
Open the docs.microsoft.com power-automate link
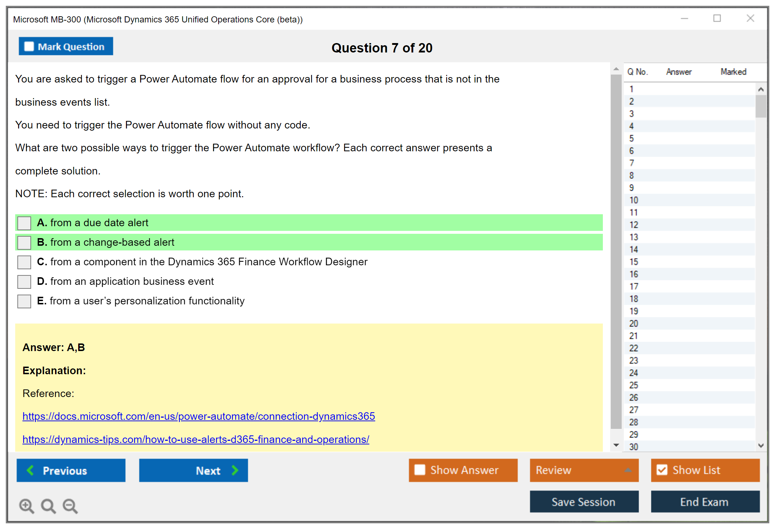click(198, 416)
